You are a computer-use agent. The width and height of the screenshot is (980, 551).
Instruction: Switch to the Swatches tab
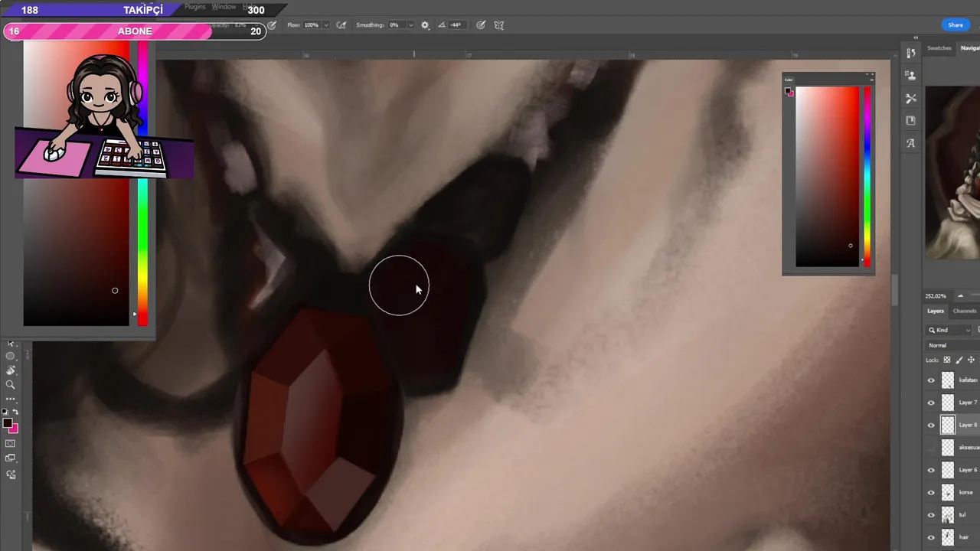pos(939,48)
